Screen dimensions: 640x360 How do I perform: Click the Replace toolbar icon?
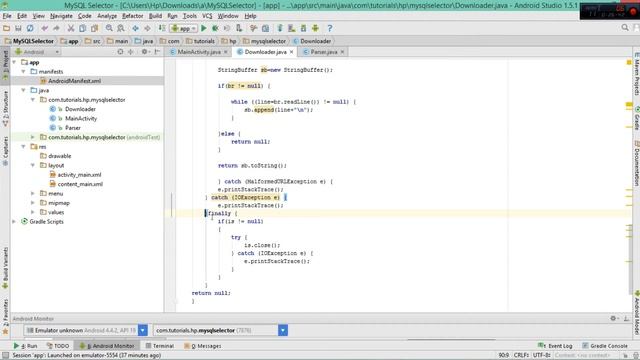121,28
